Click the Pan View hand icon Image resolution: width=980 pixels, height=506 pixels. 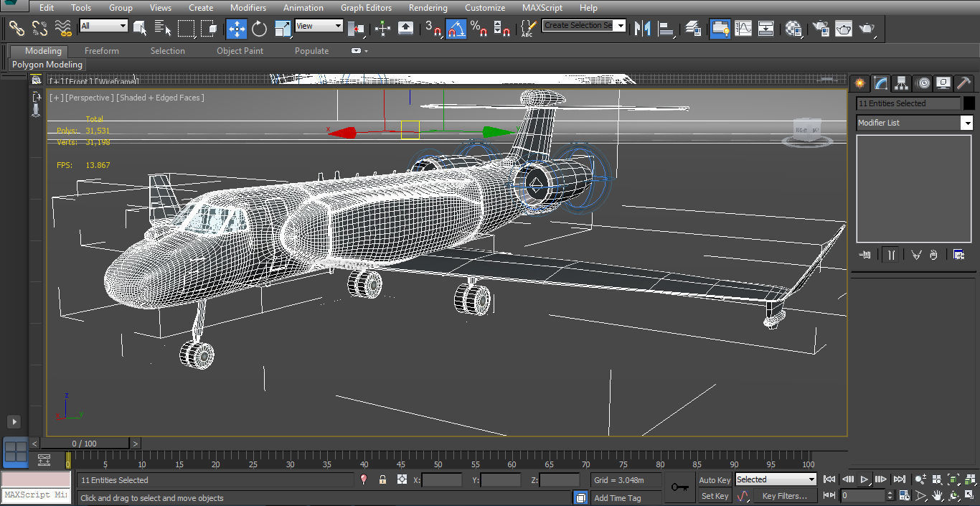[x=938, y=495]
